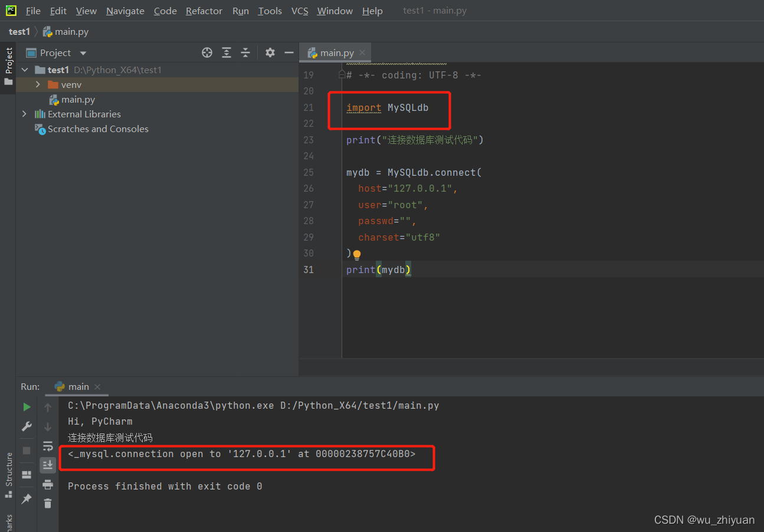
Task: Close the main.py editor tab
Action: coord(362,52)
